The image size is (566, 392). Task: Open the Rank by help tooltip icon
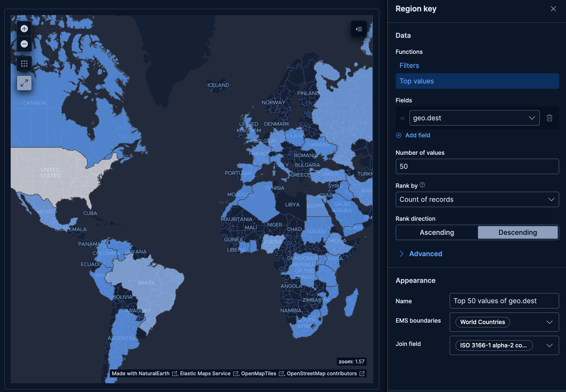(422, 185)
